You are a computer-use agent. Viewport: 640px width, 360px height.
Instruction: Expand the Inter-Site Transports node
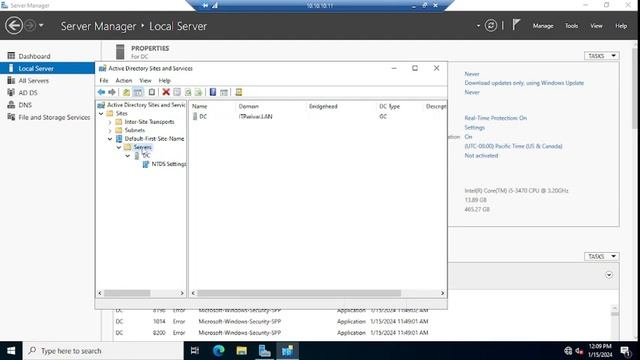click(x=110, y=122)
